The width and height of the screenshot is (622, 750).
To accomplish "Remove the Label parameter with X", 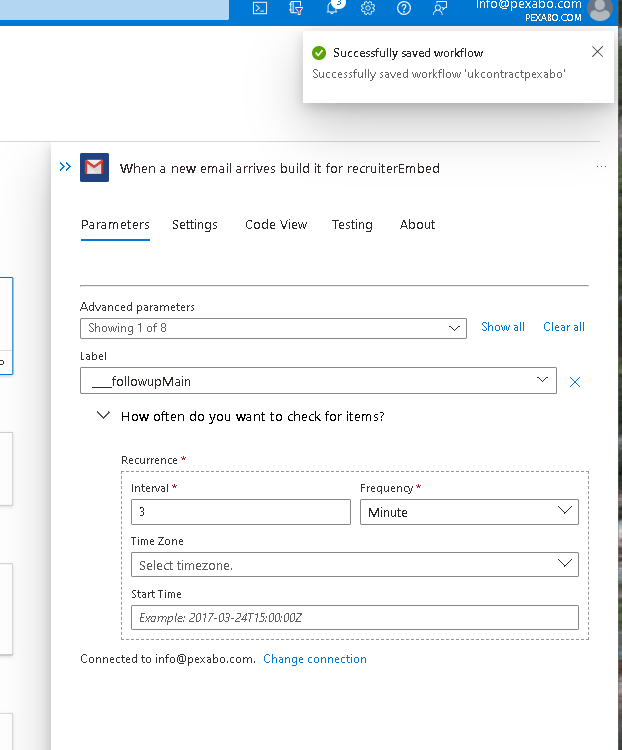I will click(575, 382).
